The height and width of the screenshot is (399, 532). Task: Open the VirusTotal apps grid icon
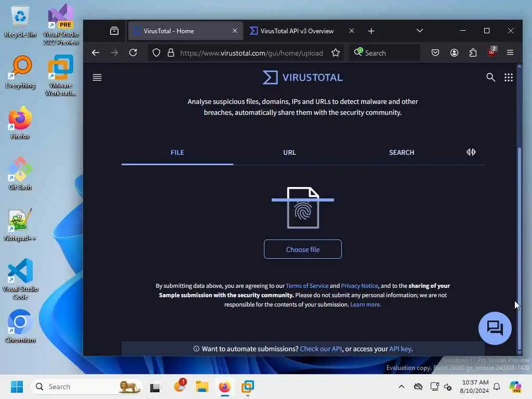[508, 77]
